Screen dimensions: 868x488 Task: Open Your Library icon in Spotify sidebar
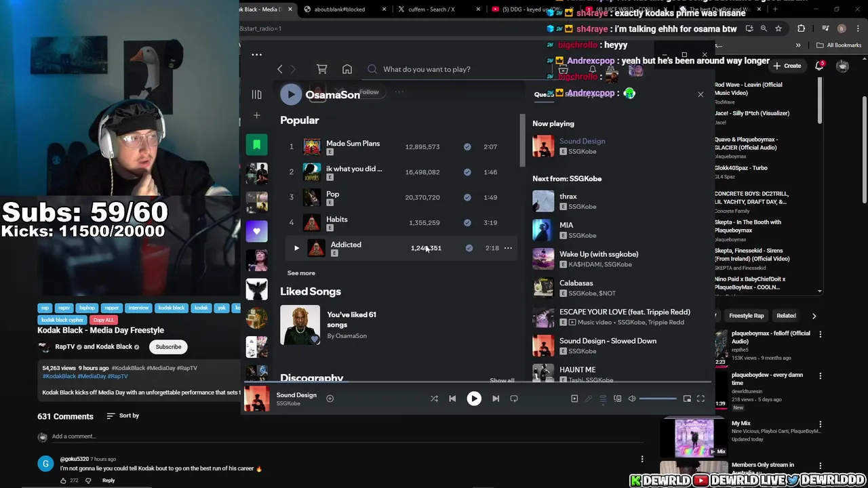click(x=256, y=95)
